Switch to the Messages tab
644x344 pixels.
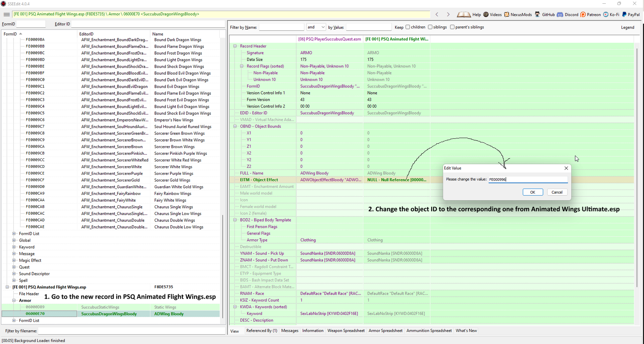[290, 331]
